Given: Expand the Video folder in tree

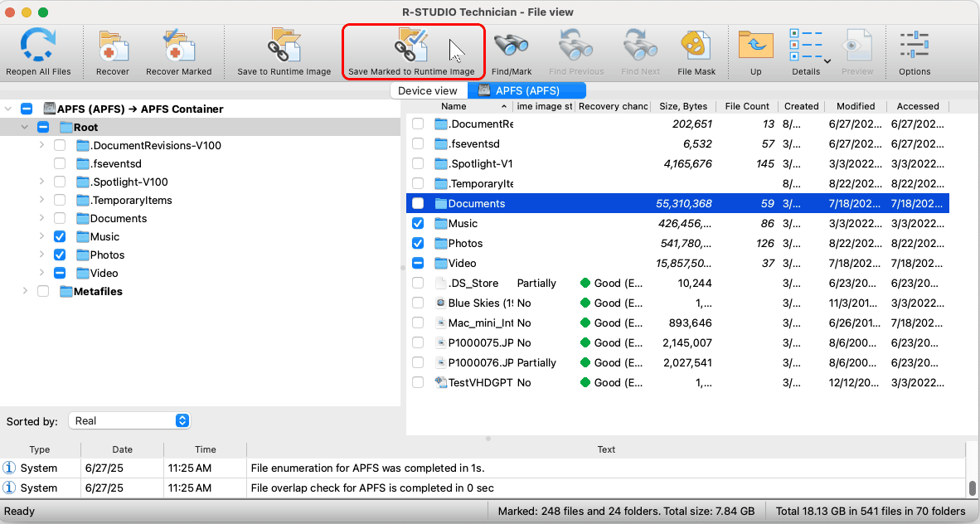Looking at the screenshot, I should 41,274.
